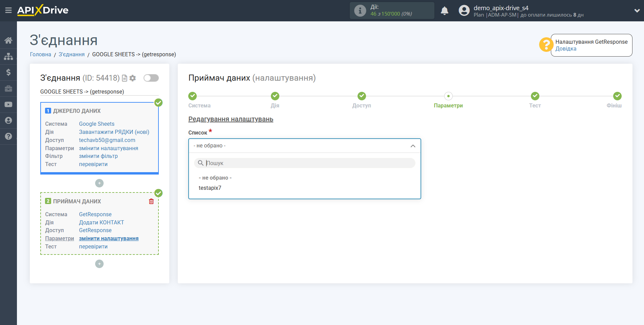The width and height of the screenshot is (644, 325).
Task: Add step after data receiver block
Action: [x=99, y=264]
